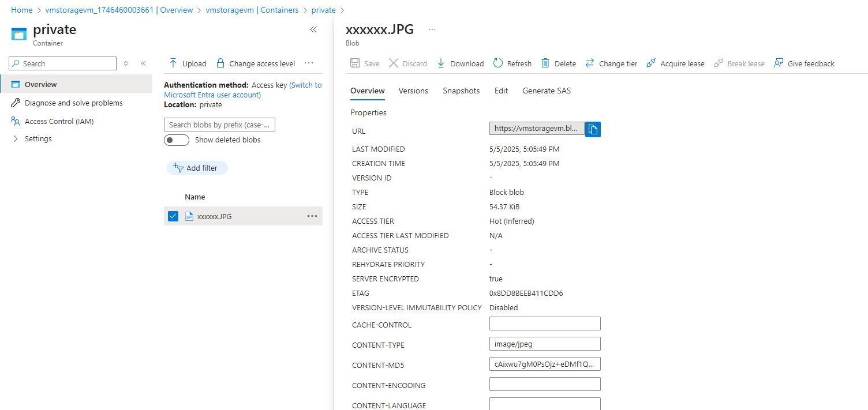Click the Discard X icon
868x410 pixels.
[x=394, y=63]
